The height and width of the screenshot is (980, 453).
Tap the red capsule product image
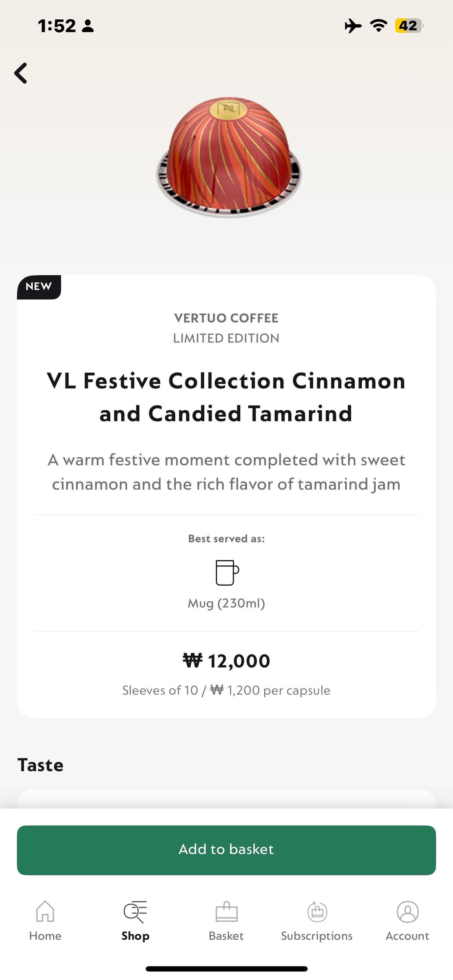point(229,157)
